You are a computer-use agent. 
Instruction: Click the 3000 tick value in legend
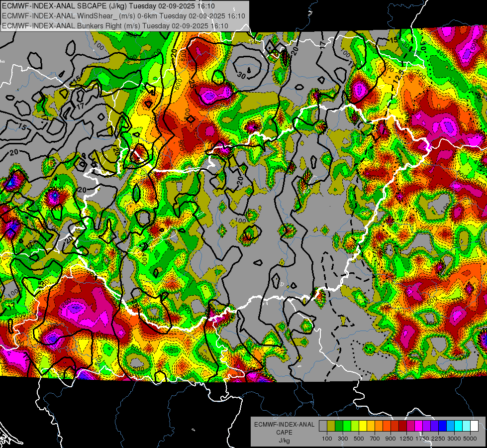[x=454, y=439]
